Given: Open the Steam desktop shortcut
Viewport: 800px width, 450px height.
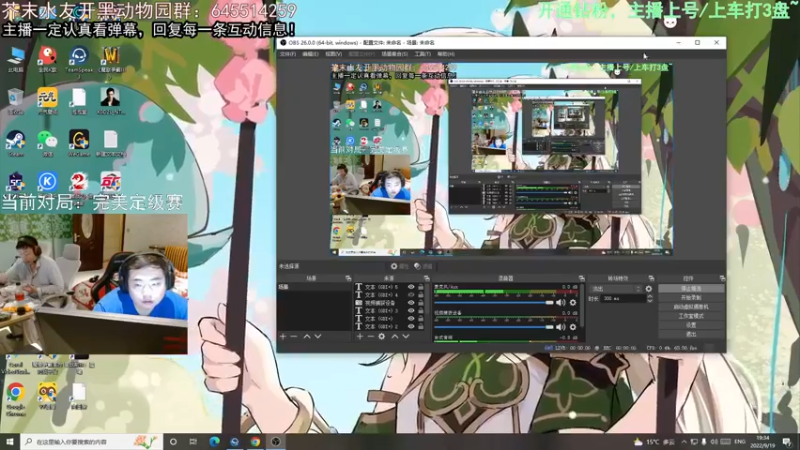Looking at the screenshot, I should tap(16, 143).
